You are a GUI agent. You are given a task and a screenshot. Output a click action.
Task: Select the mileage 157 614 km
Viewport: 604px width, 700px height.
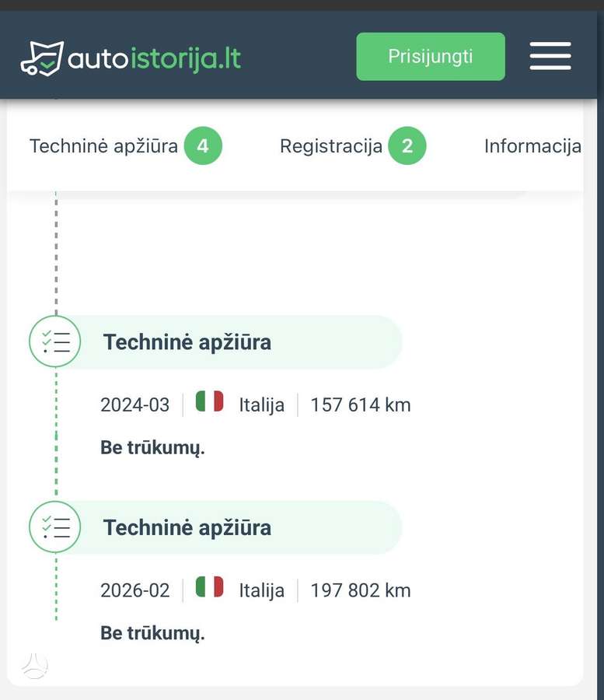pos(361,405)
